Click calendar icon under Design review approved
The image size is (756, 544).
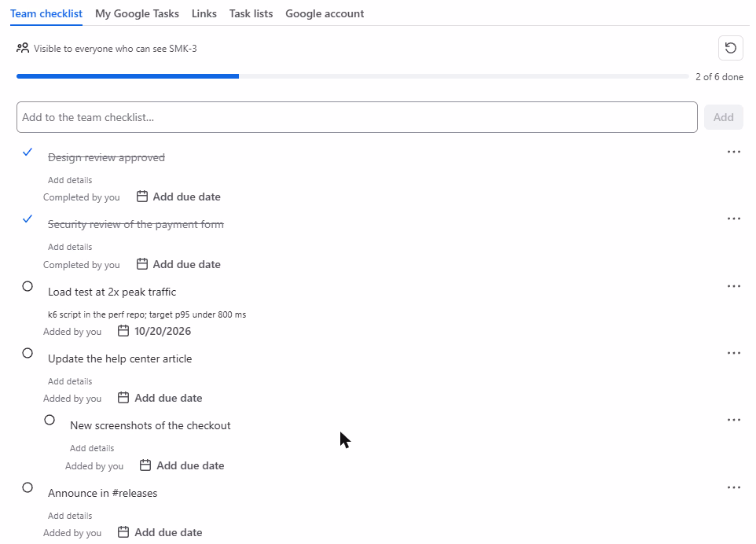coord(141,197)
